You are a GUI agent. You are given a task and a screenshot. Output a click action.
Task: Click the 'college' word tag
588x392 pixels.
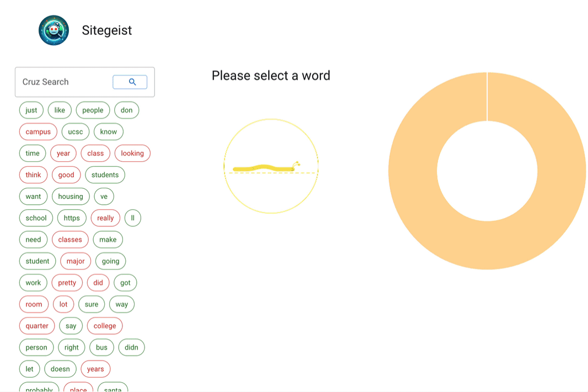pos(105,326)
